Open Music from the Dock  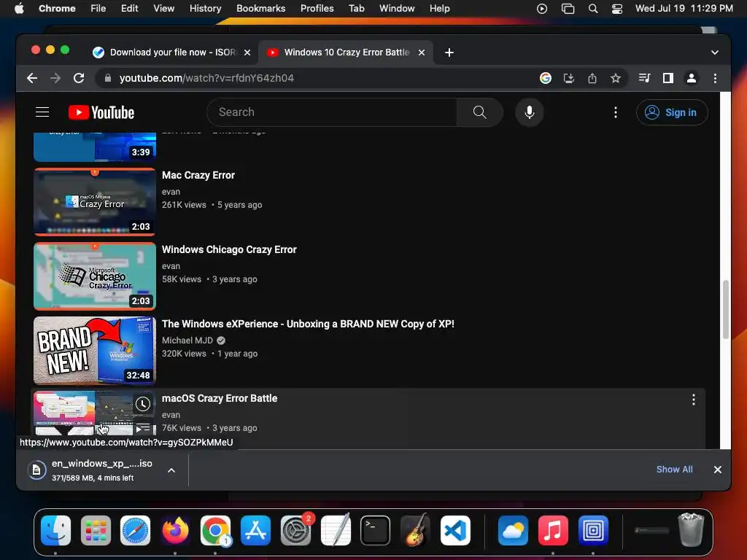point(553,530)
